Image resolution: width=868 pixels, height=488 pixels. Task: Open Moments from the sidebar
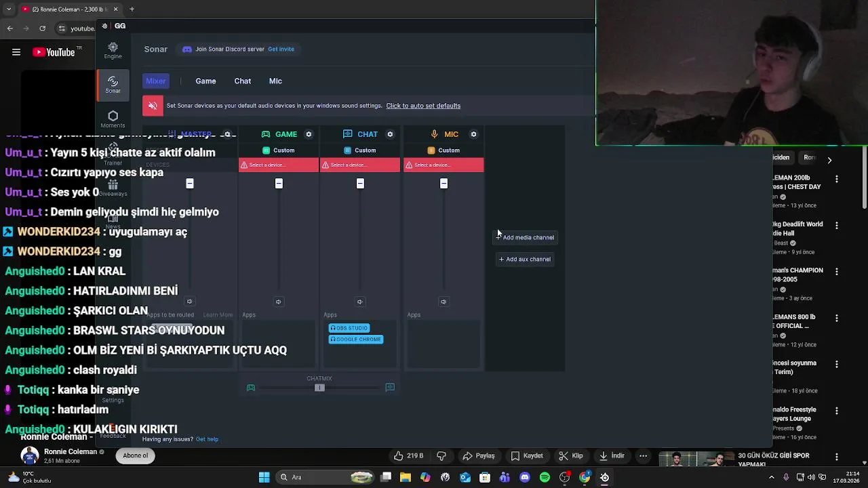[x=113, y=119]
